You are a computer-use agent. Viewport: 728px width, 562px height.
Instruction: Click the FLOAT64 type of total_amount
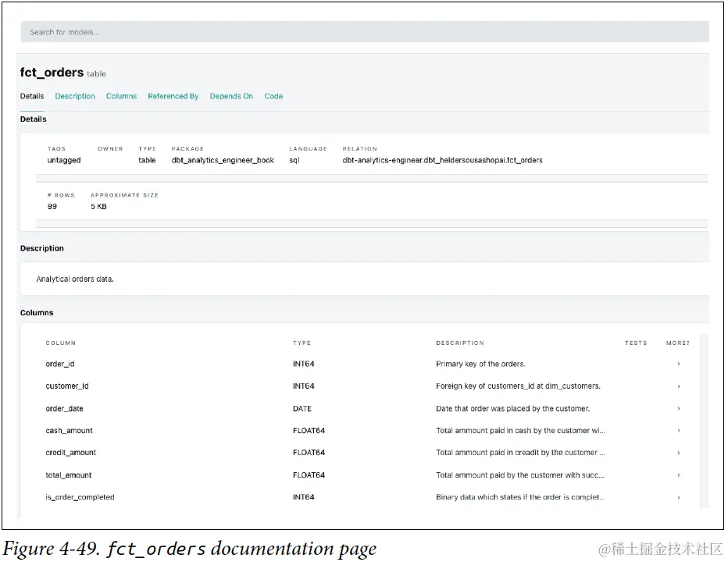coord(309,475)
